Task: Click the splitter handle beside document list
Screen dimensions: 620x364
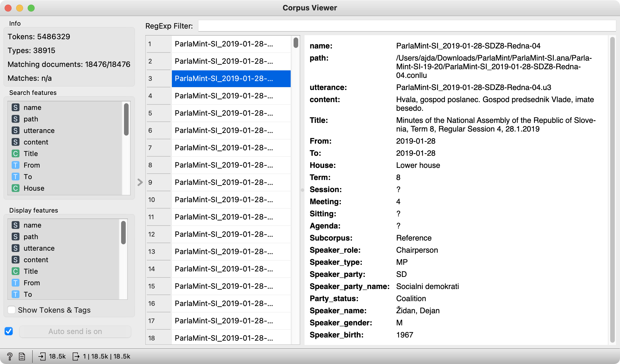Action: tap(302, 190)
